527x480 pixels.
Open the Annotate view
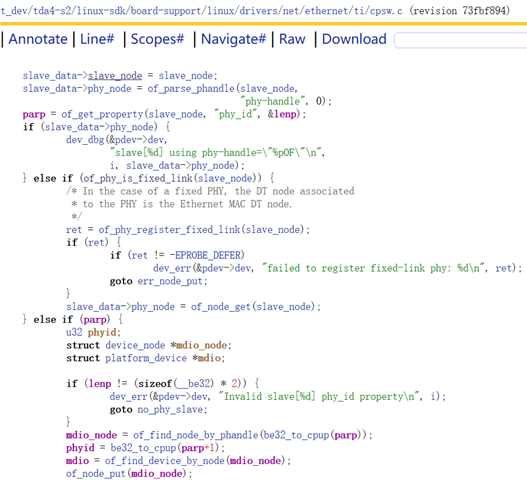coord(38,39)
